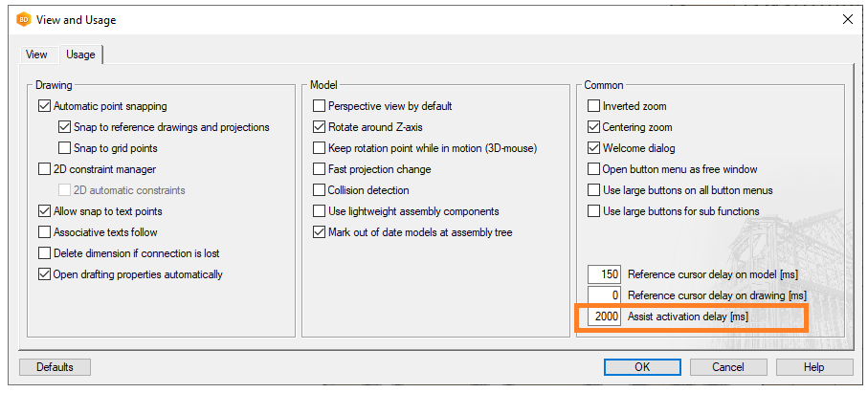Turn on 2D constraint manager
Screen dimensions: 868x393
(45, 169)
